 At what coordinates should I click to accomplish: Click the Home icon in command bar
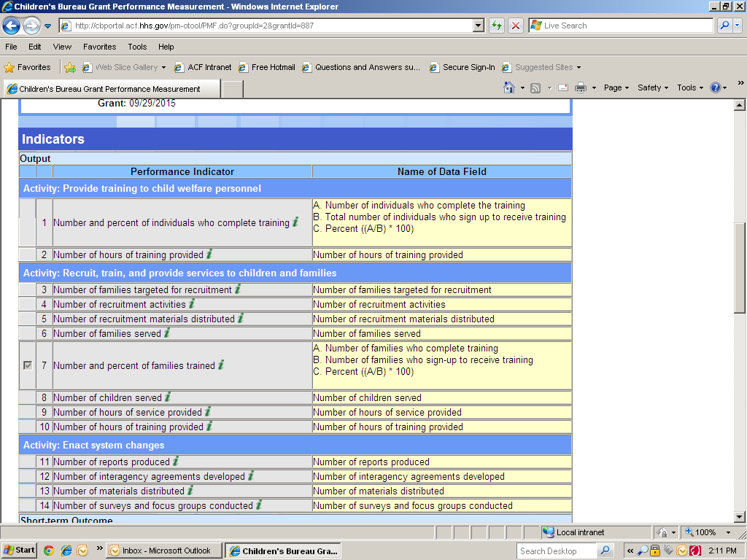point(509,87)
